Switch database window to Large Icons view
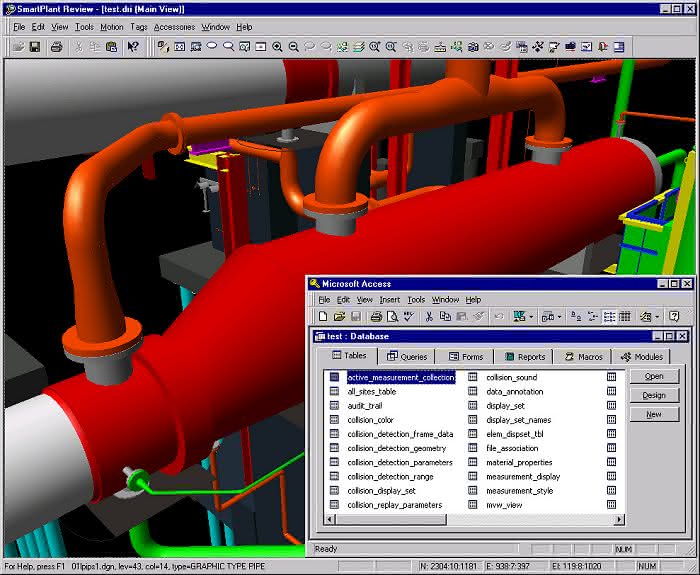Screen dimensions: 700x575 tap(576, 317)
